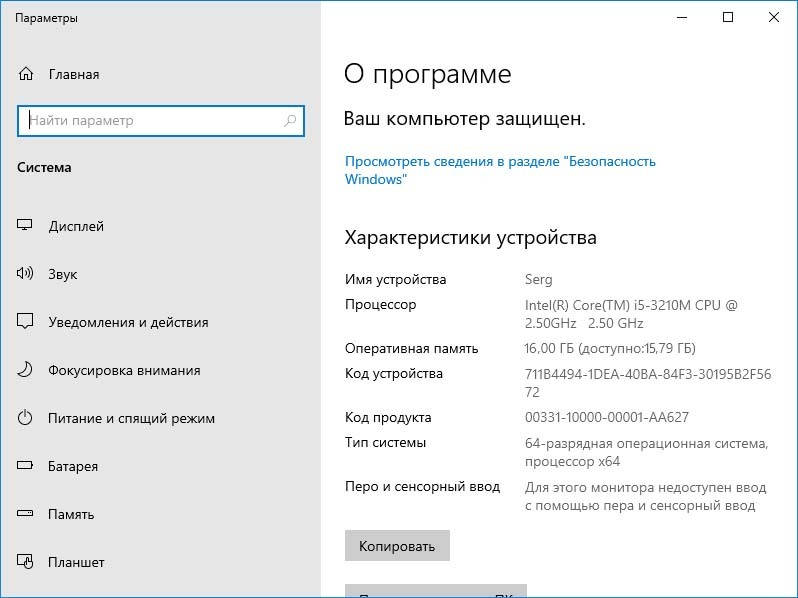The image size is (798, 598).
Task: Minimize the Параметры window
Action: point(682,17)
